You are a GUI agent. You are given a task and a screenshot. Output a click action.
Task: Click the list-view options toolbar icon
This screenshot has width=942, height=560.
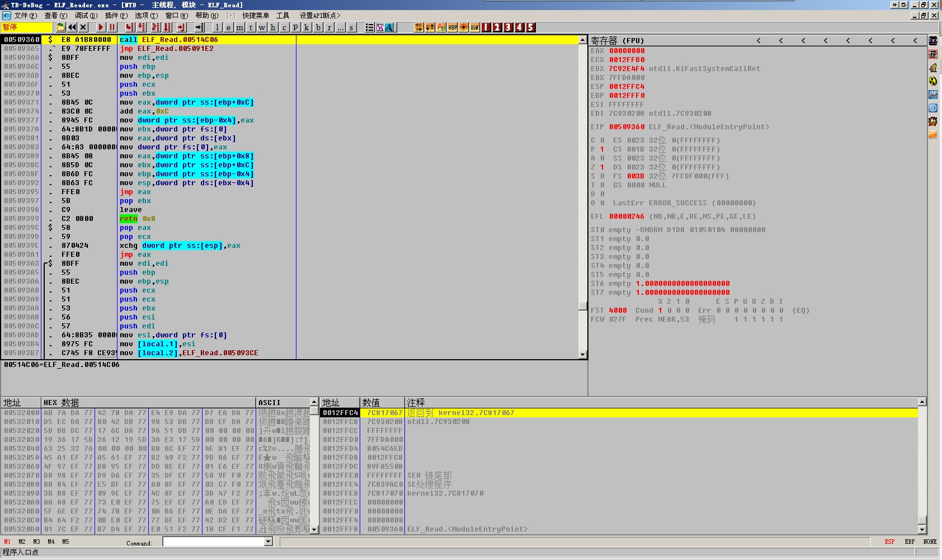click(x=369, y=27)
